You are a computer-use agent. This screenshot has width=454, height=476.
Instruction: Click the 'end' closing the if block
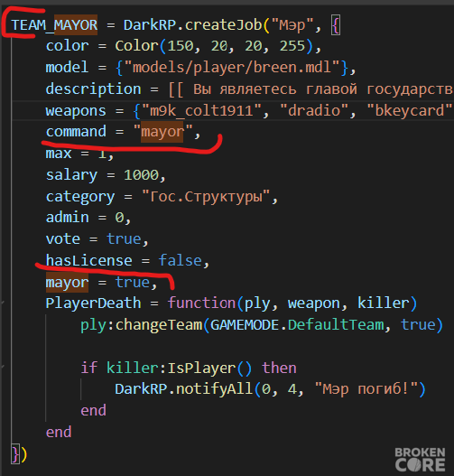pos(93,411)
